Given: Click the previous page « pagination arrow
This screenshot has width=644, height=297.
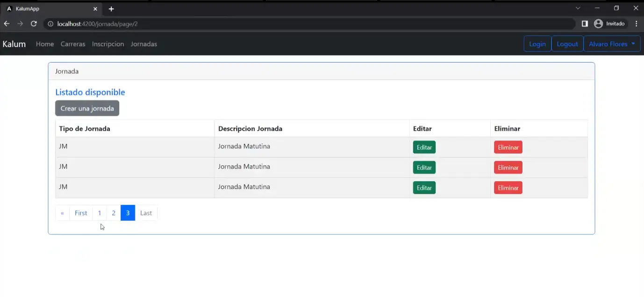Looking at the screenshot, I should 62,213.
